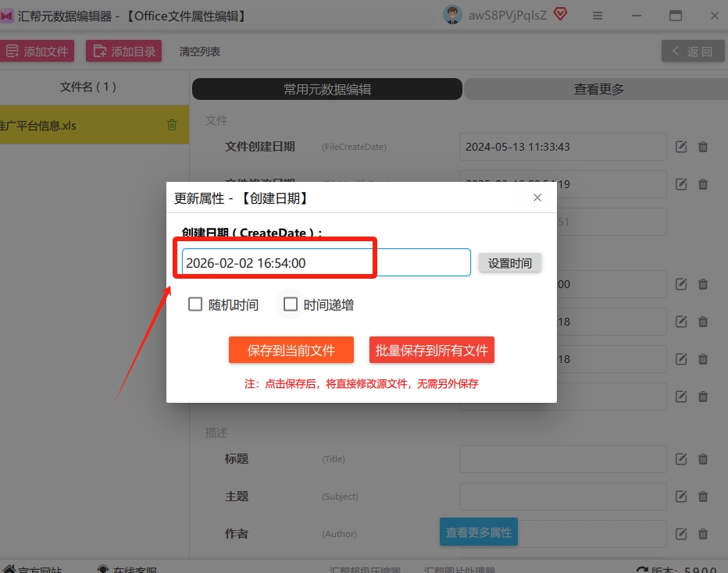Open the user avatar profile

point(451,15)
